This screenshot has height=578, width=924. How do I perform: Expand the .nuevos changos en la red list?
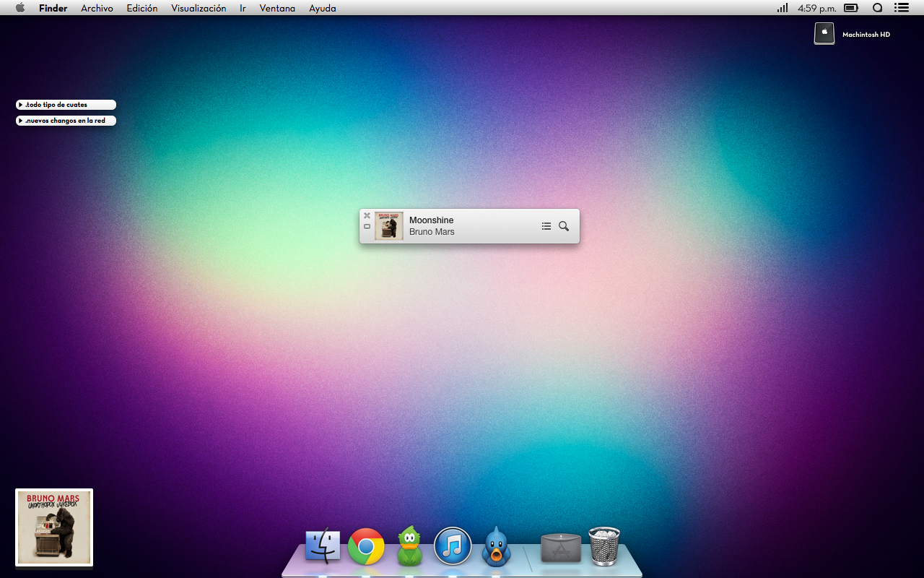66,121
